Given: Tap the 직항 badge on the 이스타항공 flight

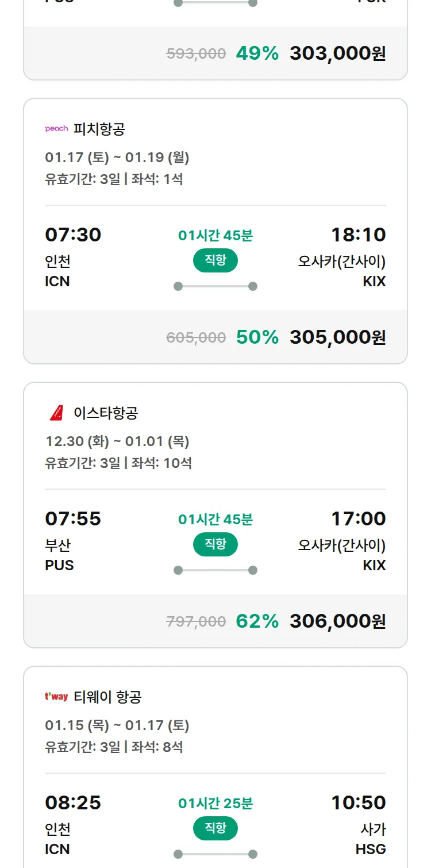Looking at the screenshot, I should click(215, 544).
